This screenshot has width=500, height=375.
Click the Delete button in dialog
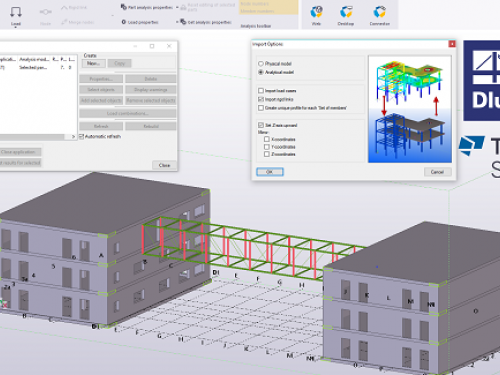(x=151, y=79)
